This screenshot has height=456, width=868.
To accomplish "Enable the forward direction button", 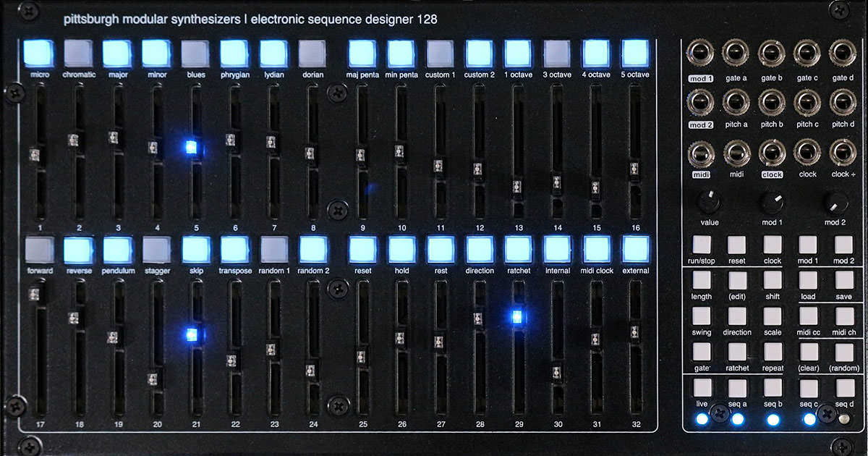I will point(39,250).
